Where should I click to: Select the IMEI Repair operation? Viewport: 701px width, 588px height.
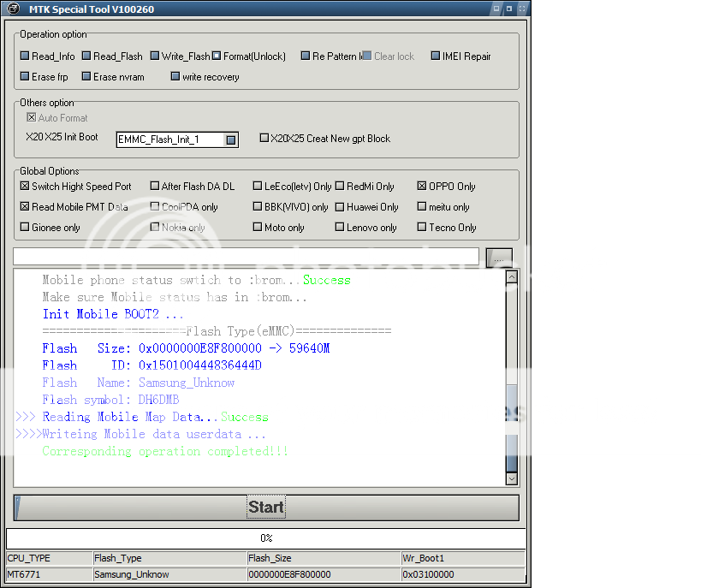436,56
